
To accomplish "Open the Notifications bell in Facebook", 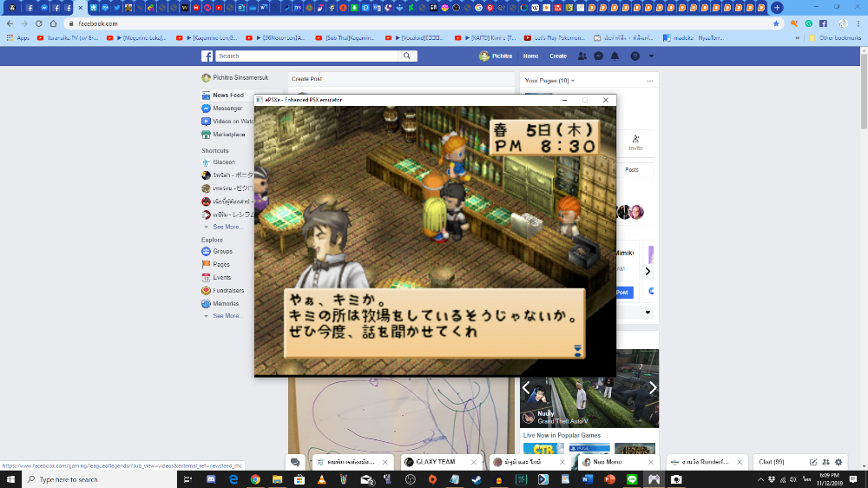I will pyautogui.click(x=615, y=56).
